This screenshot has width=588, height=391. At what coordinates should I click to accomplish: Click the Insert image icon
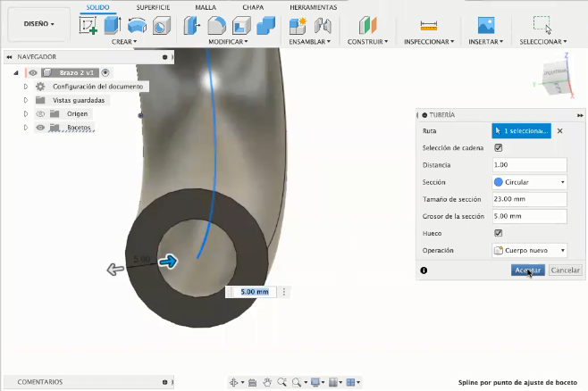pyautogui.click(x=486, y=26)
